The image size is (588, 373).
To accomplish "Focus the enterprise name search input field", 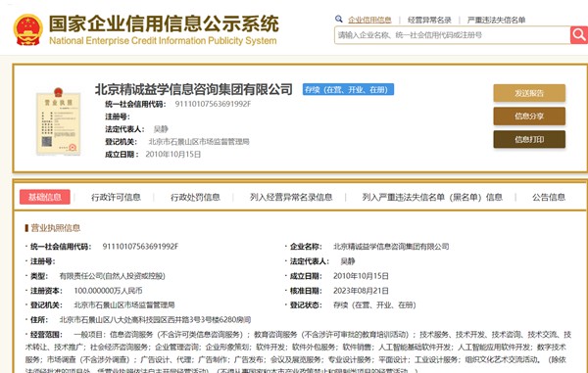I will coord(452,35).
